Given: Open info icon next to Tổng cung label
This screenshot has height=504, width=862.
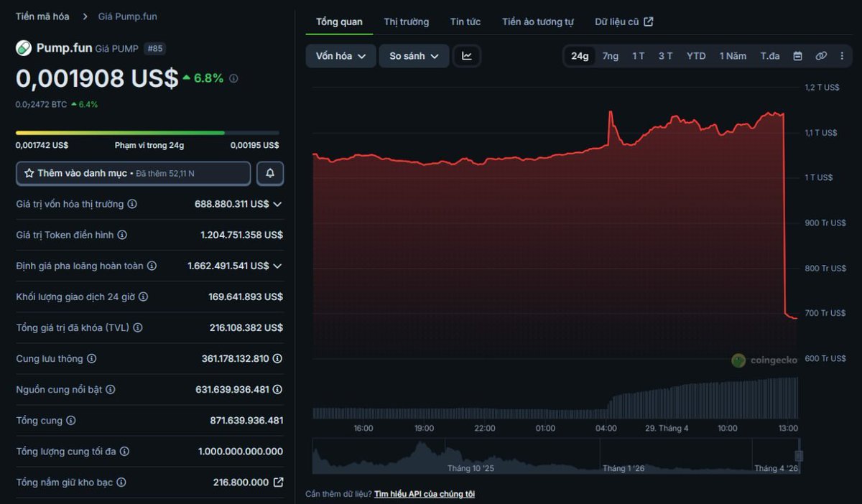Looking at the screenshot, I should click(70, 420).
